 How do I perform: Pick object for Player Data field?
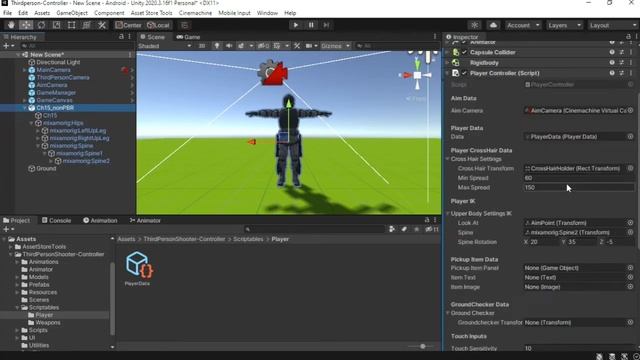[x=631, y=136]
